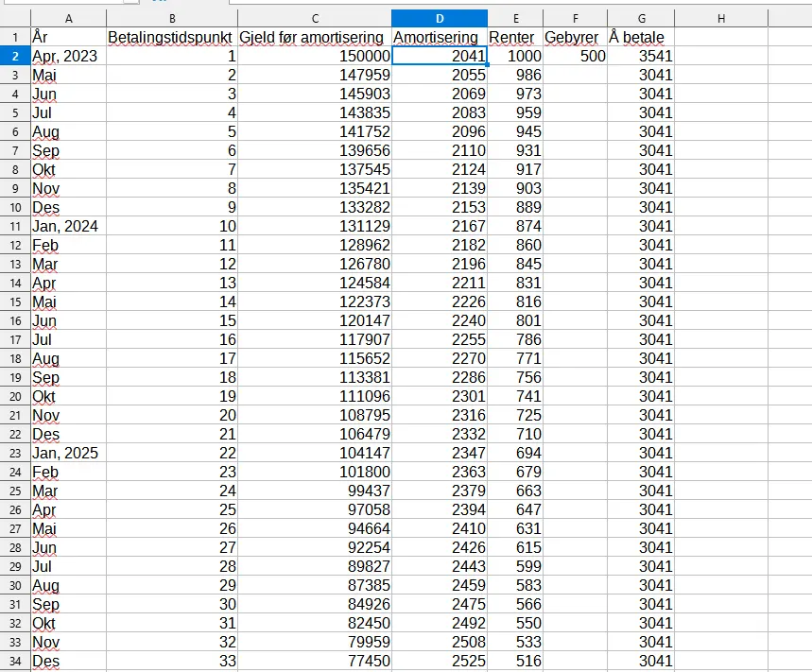Viewport: 812px width, 672px height.
Task: Select interest cell 516
Action: tap(516, 661)
